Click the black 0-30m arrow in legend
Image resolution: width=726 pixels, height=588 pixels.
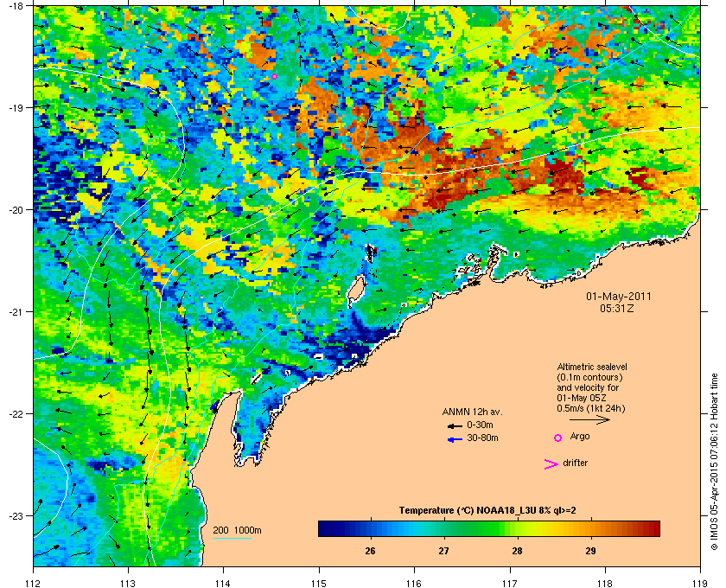click(455, 425)
